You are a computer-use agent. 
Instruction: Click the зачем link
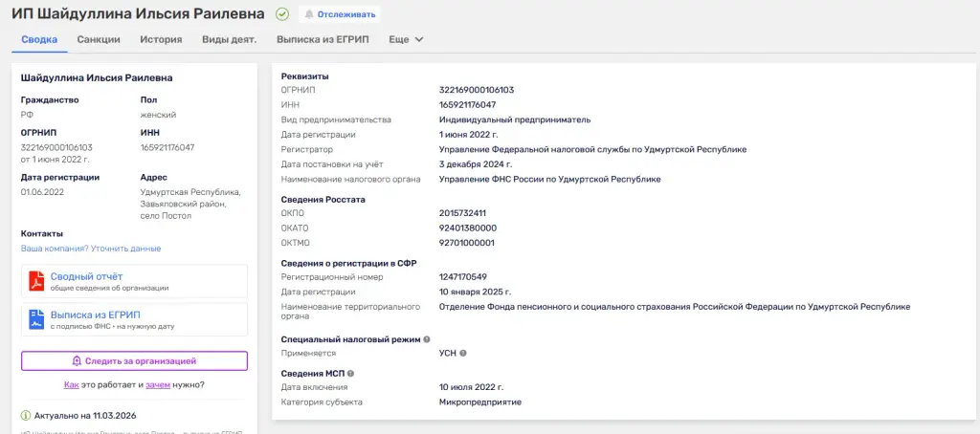(158, 384)
